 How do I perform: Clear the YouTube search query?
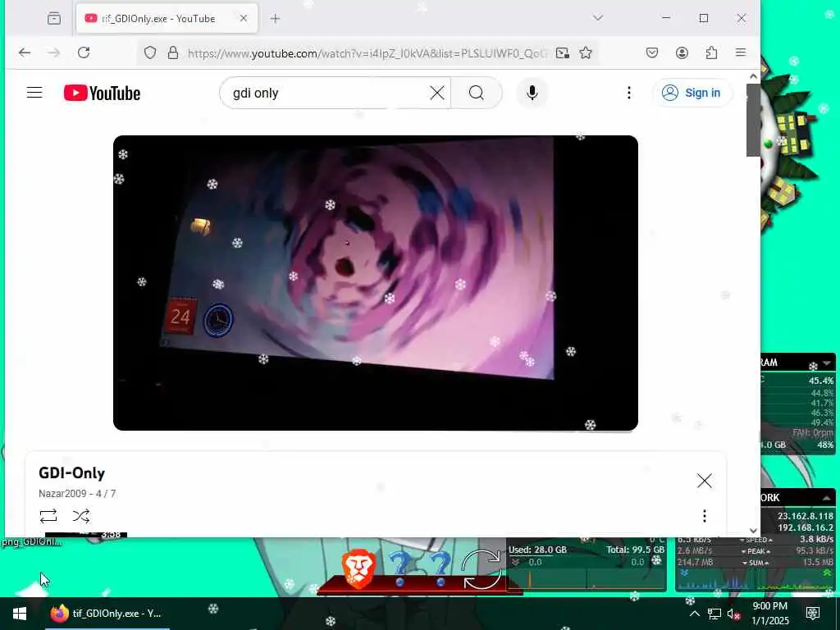(437, 93)
